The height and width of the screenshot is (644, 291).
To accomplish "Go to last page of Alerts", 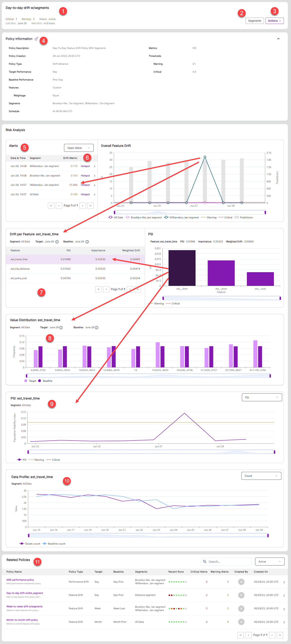I will tap(90, 205).
